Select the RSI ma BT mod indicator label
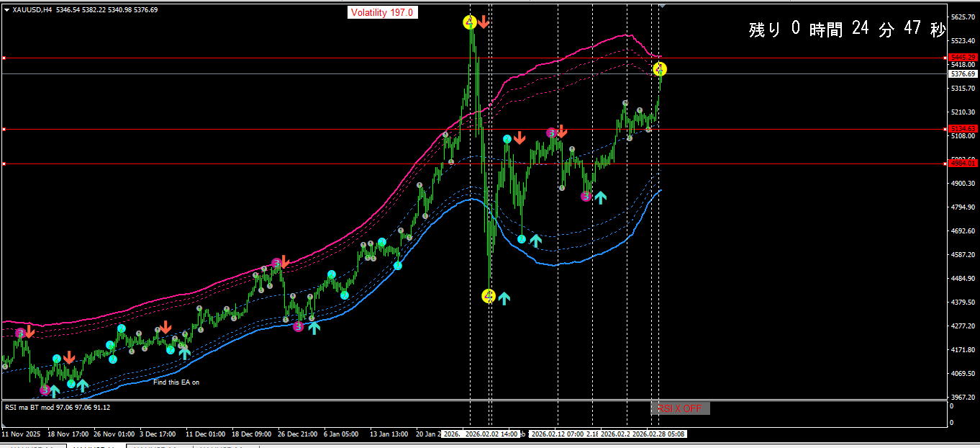 tap(58, 407)
